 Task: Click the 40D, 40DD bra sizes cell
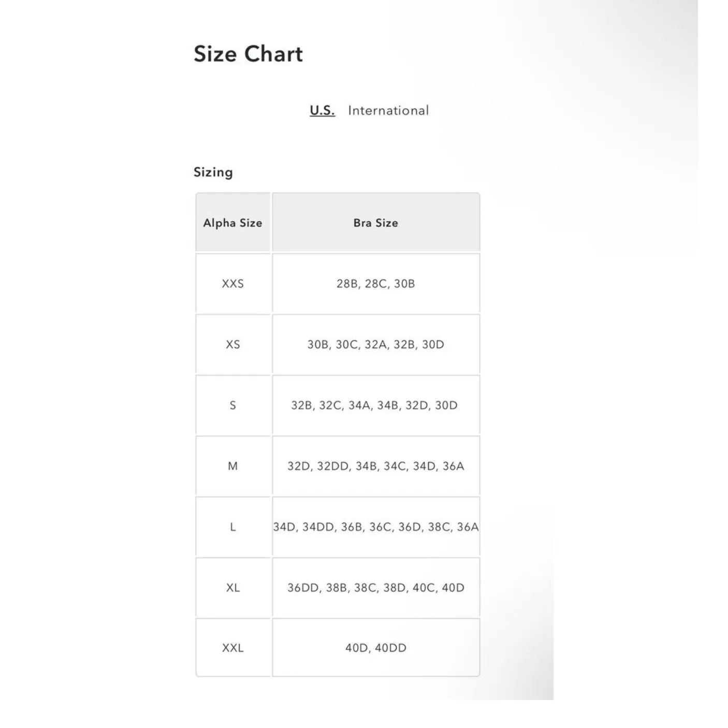click(375, 648)
